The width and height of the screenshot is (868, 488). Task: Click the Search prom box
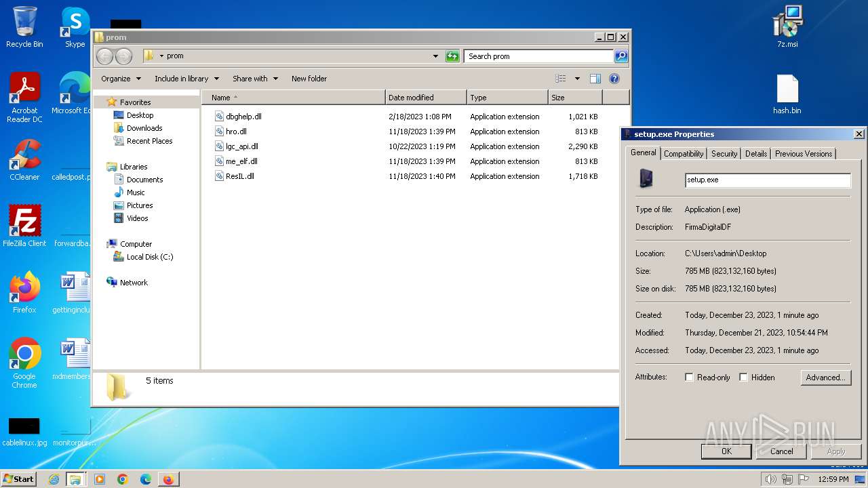(x=539, y=56)
